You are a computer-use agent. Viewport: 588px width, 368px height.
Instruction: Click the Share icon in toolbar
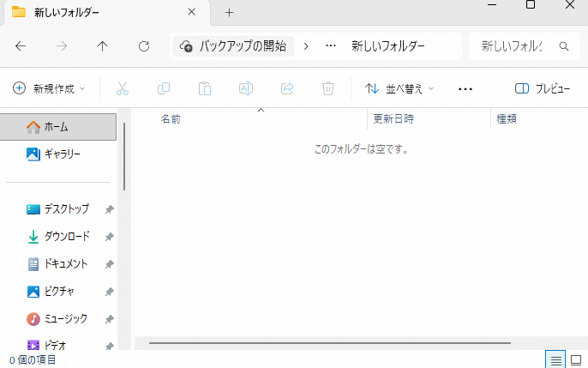tap(287, 88)
